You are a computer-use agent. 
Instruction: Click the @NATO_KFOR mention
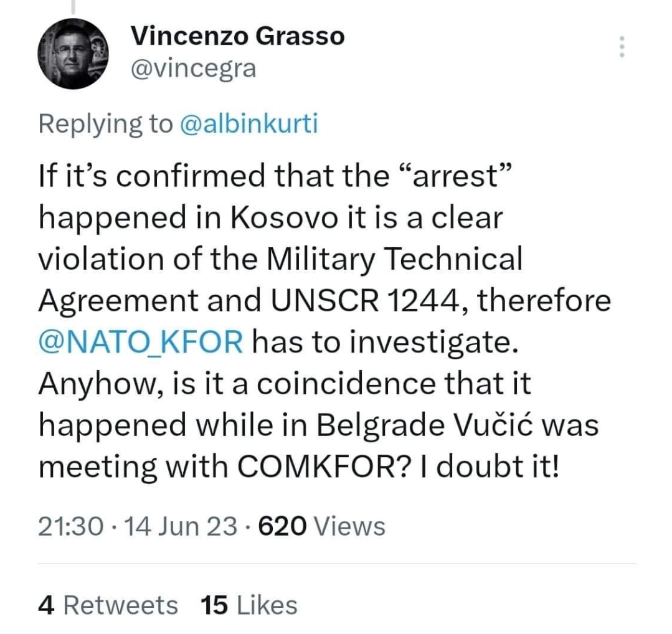pos(141,342)
